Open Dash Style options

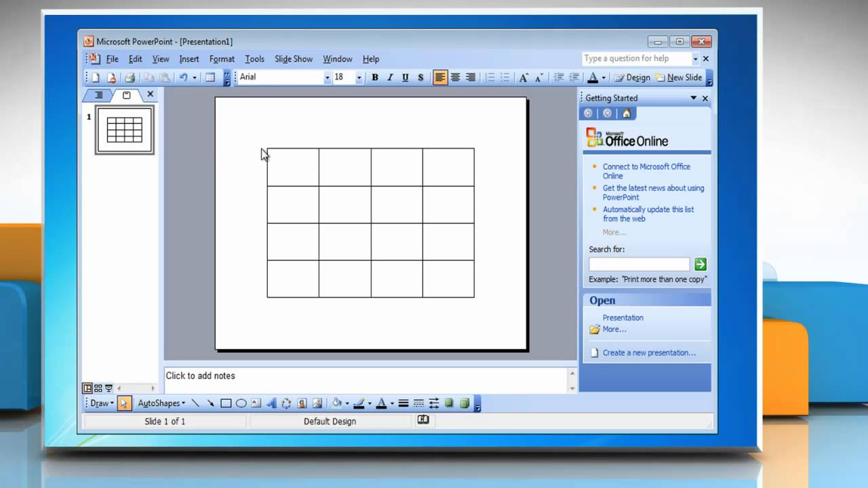tap(418, 403)
